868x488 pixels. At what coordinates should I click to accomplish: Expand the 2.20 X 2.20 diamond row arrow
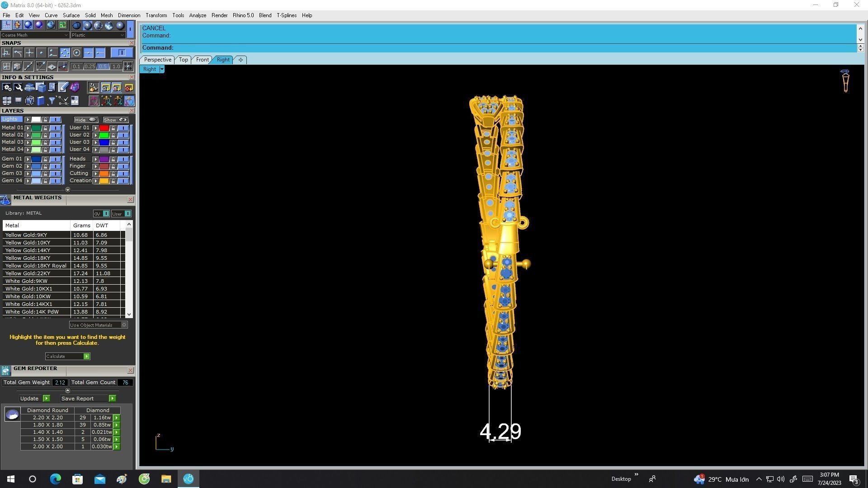(x=117, y=418)
